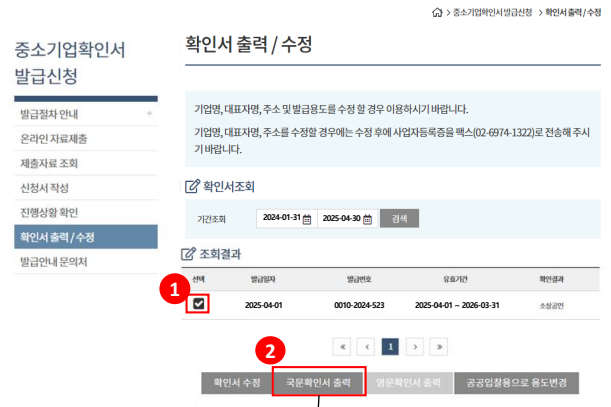Click the 검색 search button
This screenshot has height=407, width=611.
click(399, 218)
